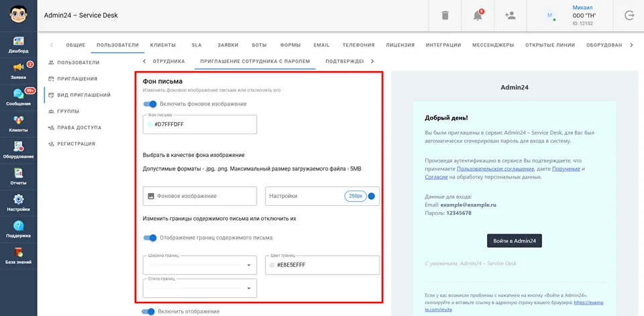Click the Фон письма hex input field
Screen dimensions: 644x316
coord(200,125)
